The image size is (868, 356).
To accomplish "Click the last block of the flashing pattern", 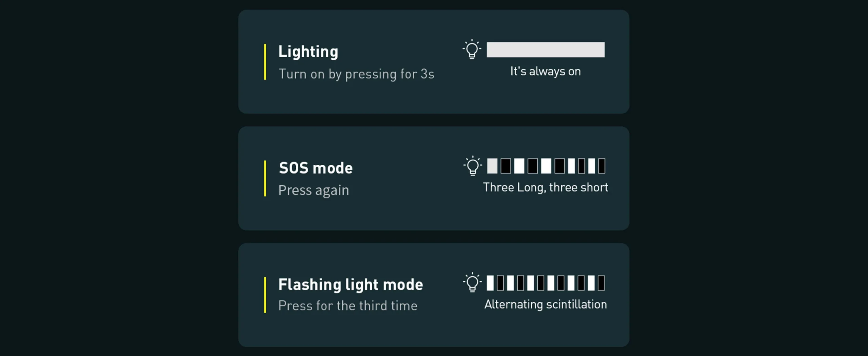I will (x=601, y=283).
